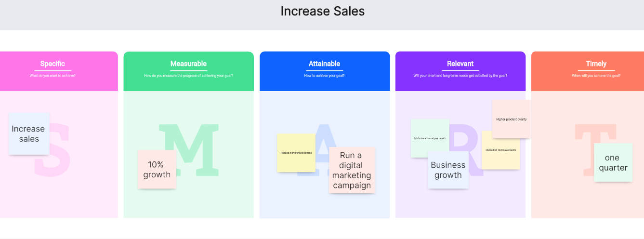This screenshot has width=644, height=239.
Task: Click the 'Measurable' column heading
Action: tap(188, 64)
